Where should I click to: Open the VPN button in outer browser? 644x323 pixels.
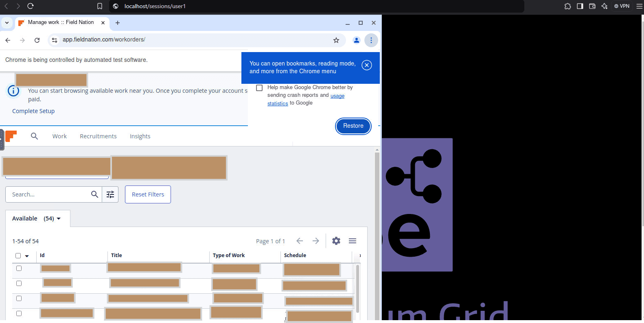pos(622,6)
